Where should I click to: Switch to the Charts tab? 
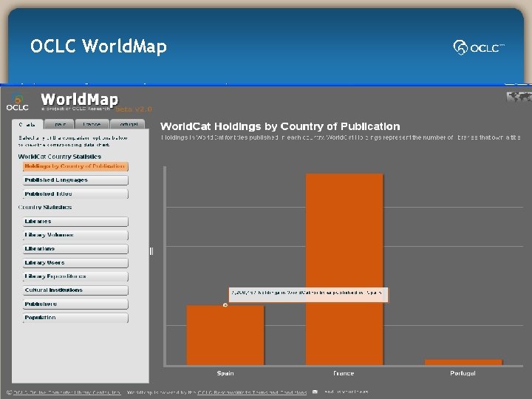pyautogui.click(x=27, y=125)
